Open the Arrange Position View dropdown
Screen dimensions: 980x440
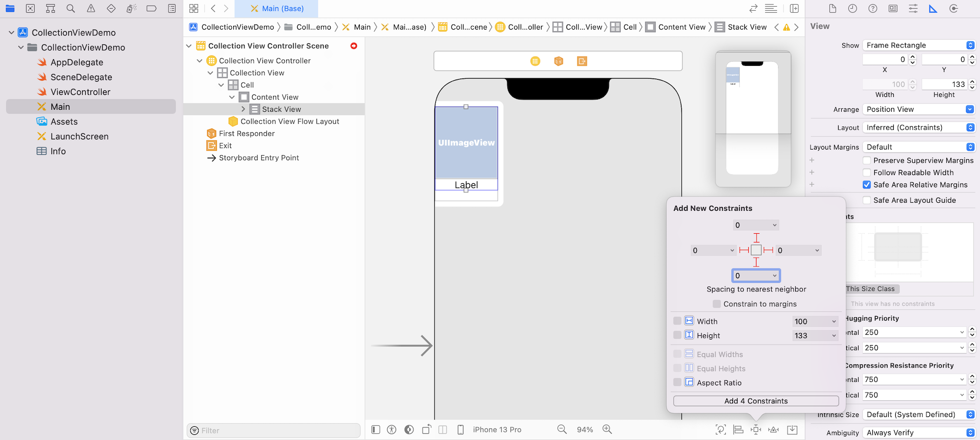(919, 109)
